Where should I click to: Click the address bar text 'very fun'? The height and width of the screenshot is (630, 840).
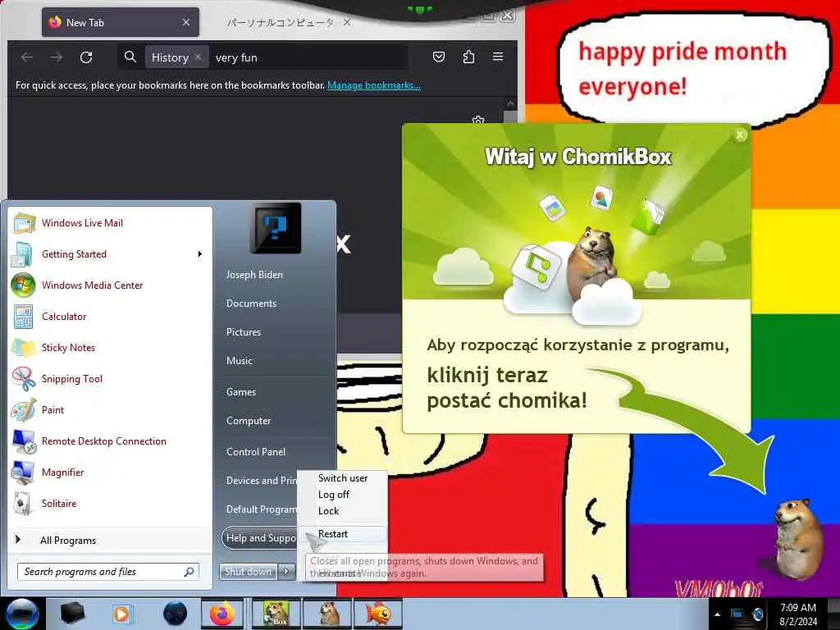coord(236,57)
